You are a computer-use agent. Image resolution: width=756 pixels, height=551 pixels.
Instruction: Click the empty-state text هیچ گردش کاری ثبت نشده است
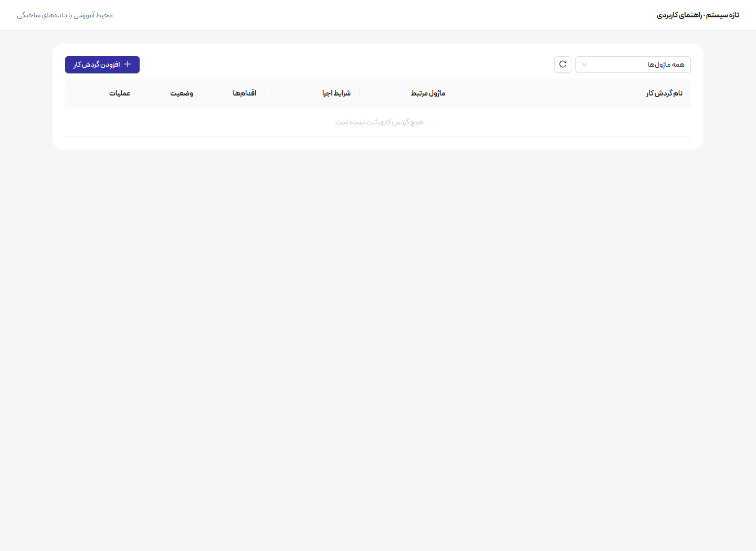point(378,122)
